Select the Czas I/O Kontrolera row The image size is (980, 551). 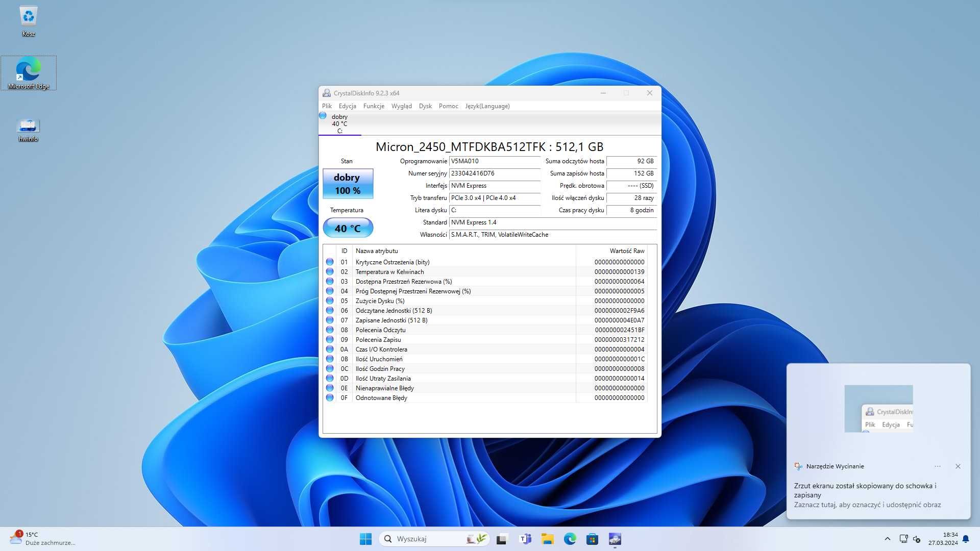coord(485,349)
